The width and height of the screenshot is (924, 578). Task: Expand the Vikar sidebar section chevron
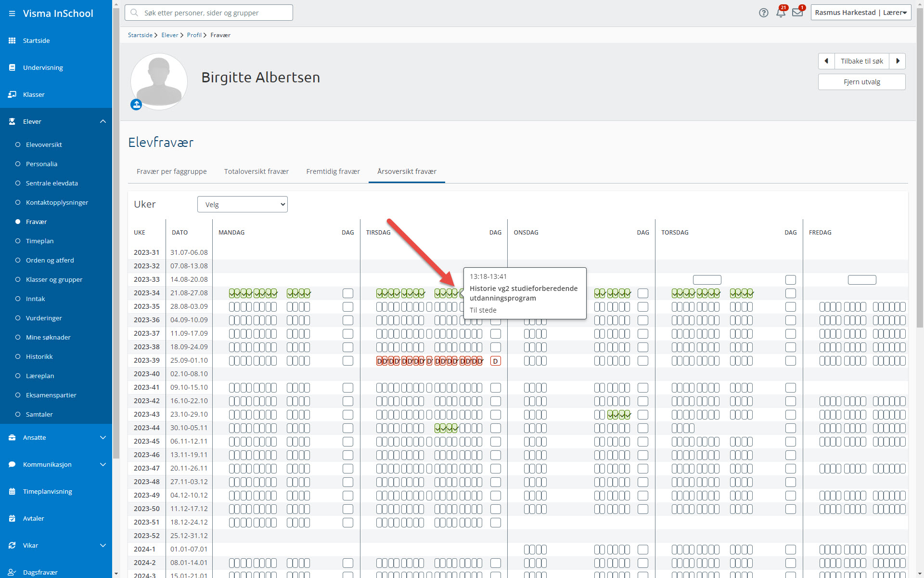click(x=103, y=545)
